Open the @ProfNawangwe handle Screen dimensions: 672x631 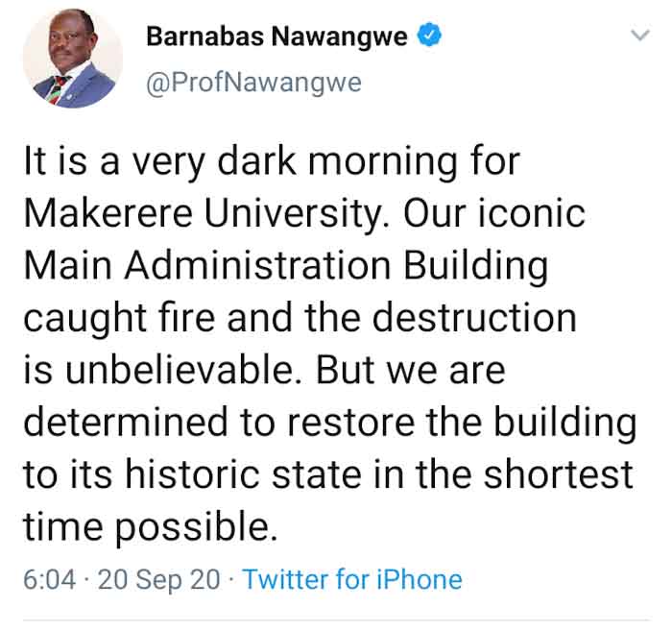[253, 83]
